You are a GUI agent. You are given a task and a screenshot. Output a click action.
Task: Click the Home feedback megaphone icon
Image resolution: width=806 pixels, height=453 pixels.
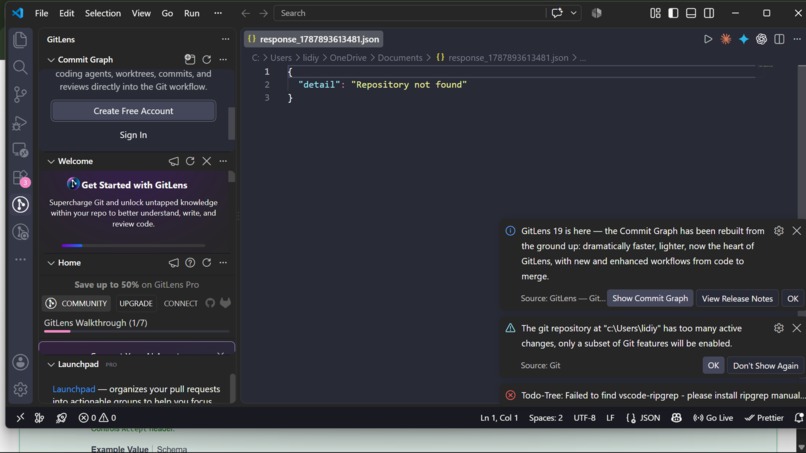(174, 263)
